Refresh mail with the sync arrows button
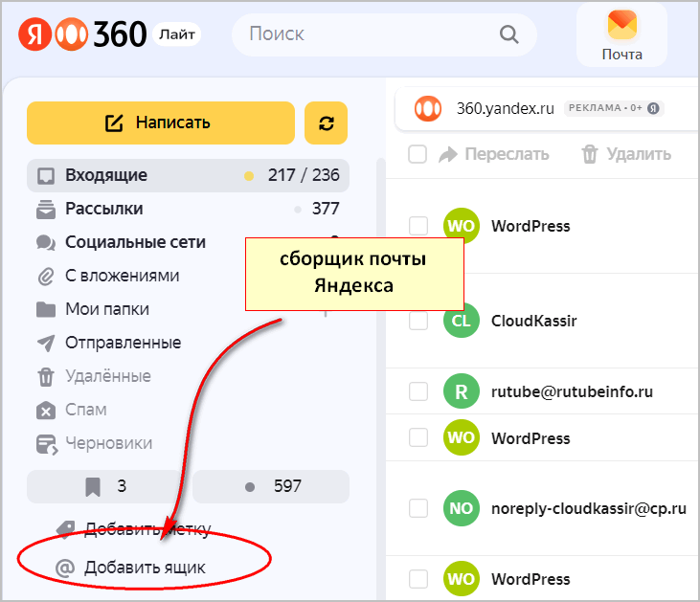 [x=326, y=123]
